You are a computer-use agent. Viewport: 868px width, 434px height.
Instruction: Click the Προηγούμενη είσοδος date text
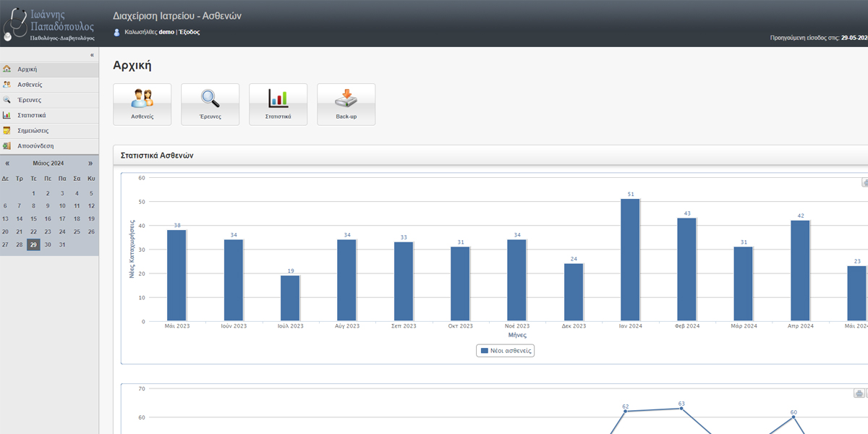tap(819, 36)
